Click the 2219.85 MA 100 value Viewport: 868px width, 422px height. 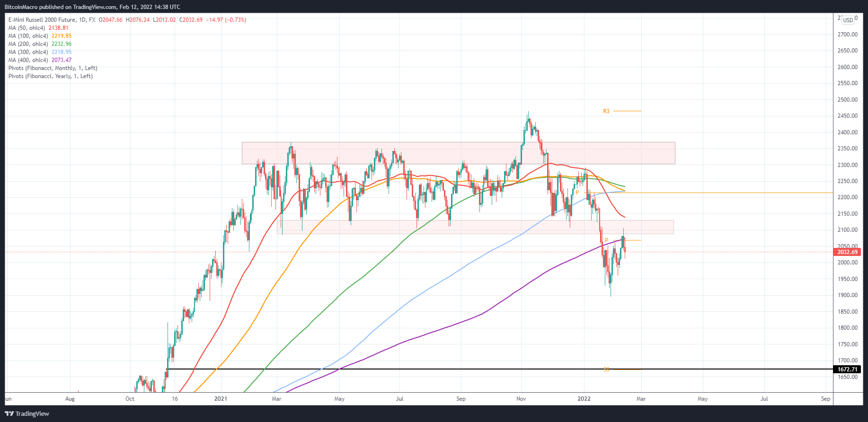(62, 36)
